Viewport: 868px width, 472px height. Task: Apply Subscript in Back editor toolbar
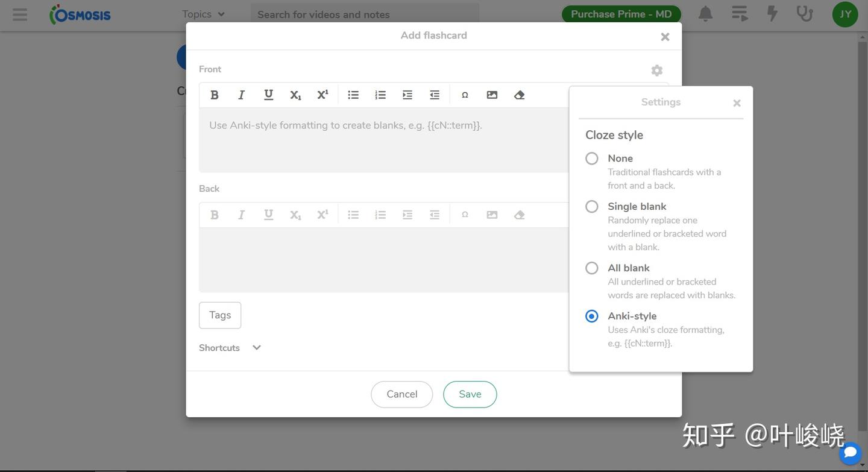[295, 215]
